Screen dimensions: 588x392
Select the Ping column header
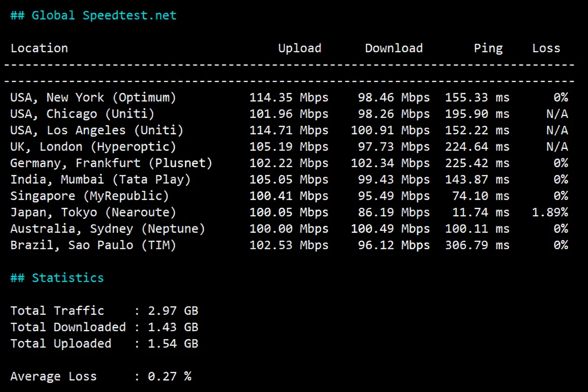click(488, 48)
